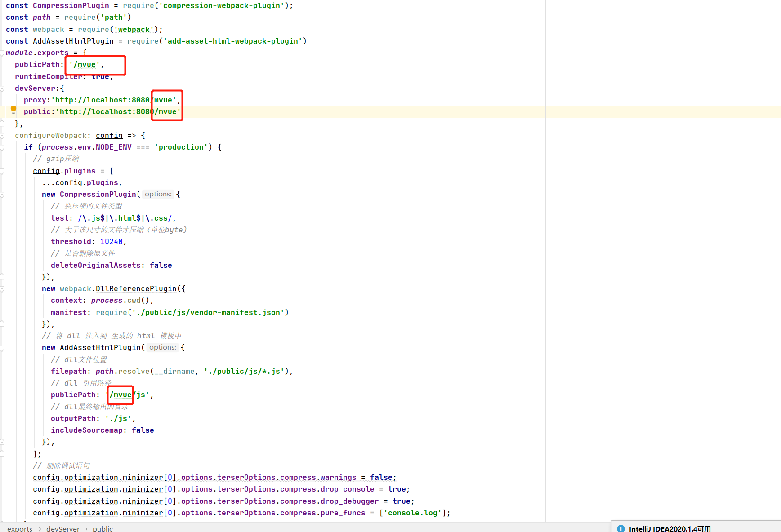Viewport: 781px width, 532px height.
Task: Click the IntelliJ IDEA2020.1.4 update notification
Action: click(669, 528)
